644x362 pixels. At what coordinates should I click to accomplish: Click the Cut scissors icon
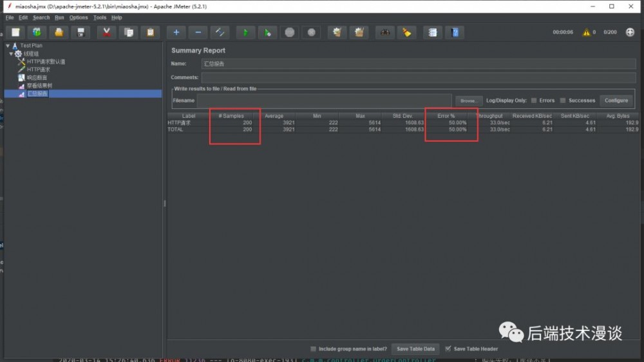click(106, 32)
